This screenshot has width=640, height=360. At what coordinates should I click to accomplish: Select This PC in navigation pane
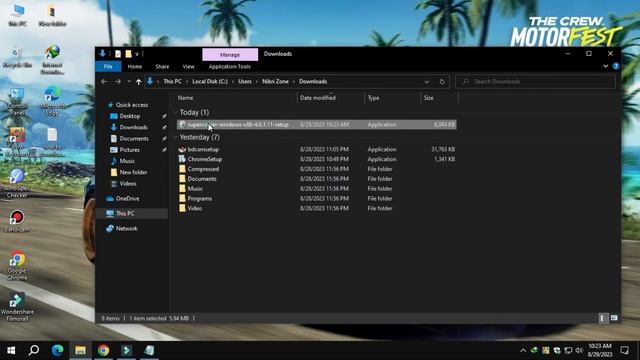(x=125, y=213)
